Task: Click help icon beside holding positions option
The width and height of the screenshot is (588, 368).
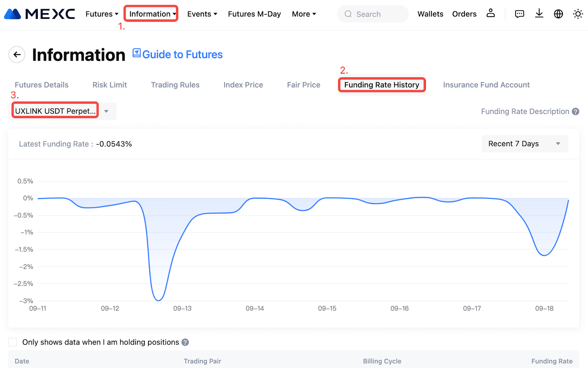Action: coord(185,342)
